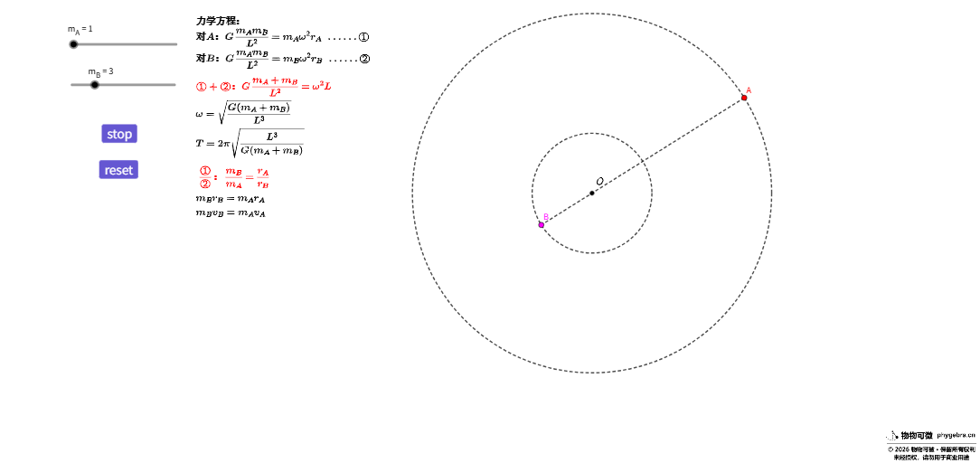Click the center point O
The width and height of the screenshot is (980, 463).
(592, 193)
